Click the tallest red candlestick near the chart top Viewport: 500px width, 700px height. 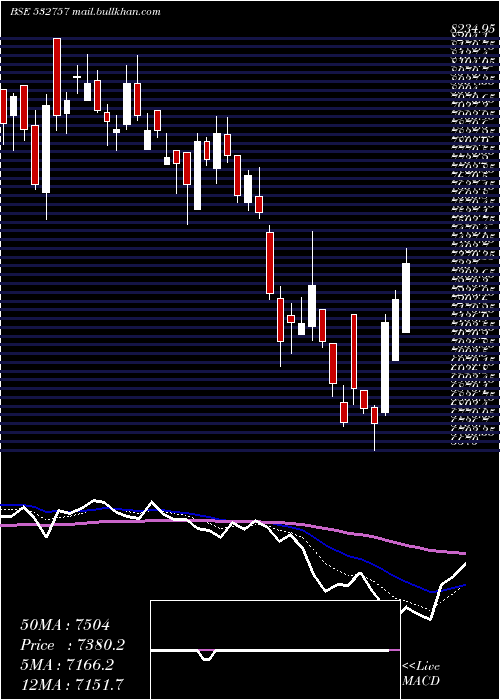(57, 77)
